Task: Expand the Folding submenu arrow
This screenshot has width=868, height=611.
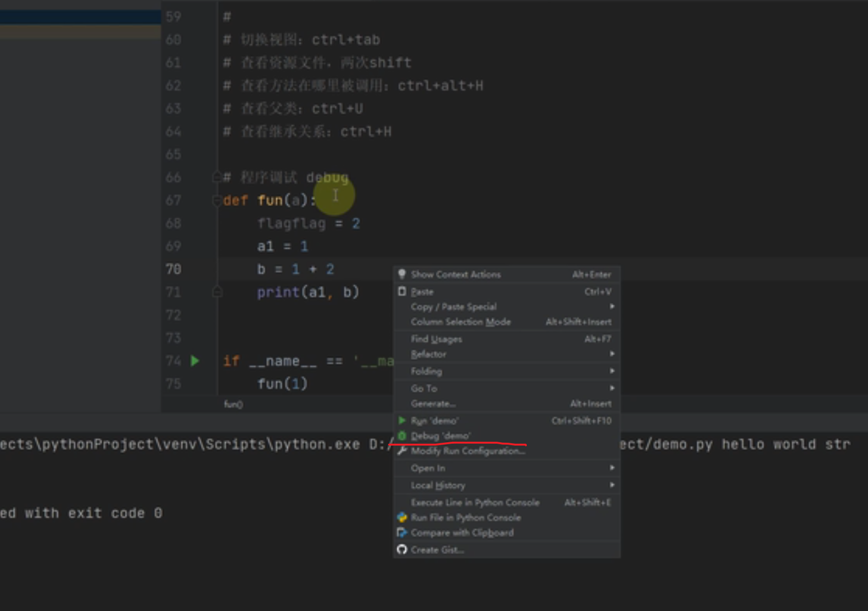Action: tap(612, 371)
